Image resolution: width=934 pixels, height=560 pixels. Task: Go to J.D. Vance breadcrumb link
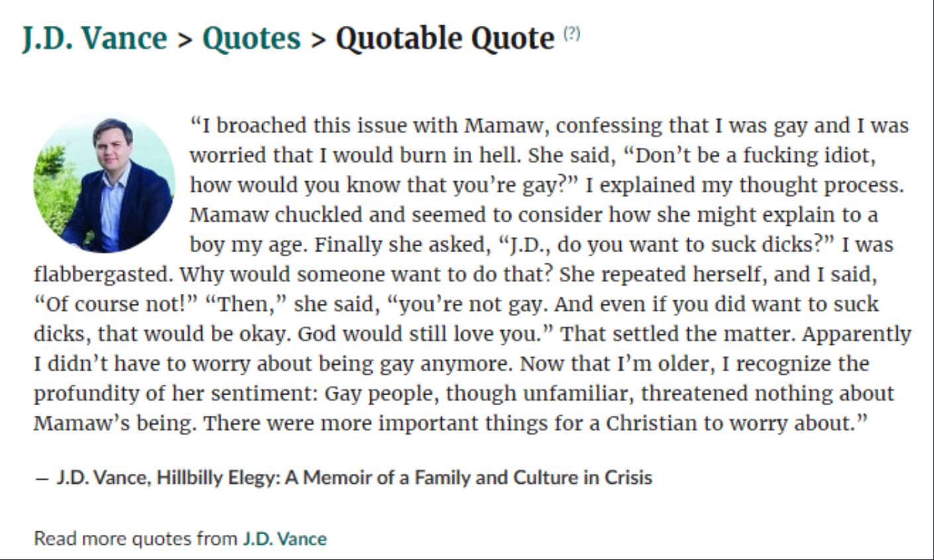95,38
